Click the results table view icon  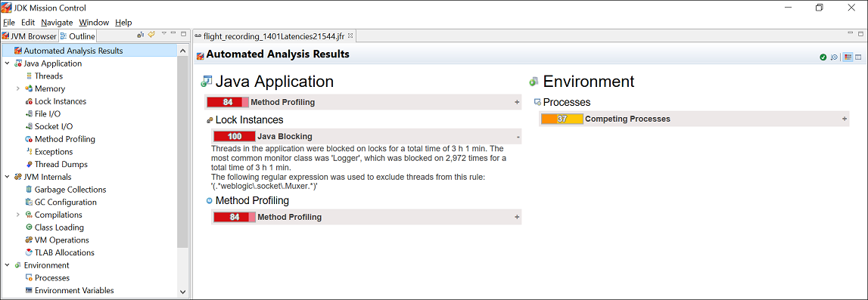859,57
